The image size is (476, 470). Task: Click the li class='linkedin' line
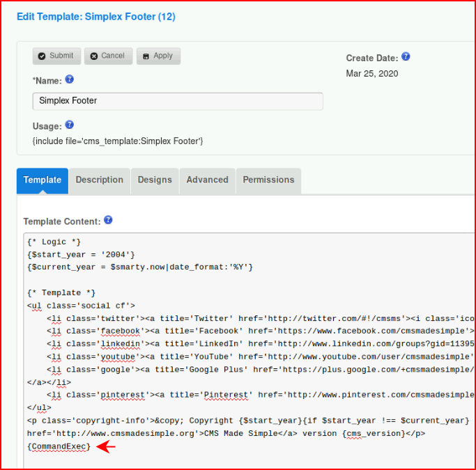click(x=261, y=343)
